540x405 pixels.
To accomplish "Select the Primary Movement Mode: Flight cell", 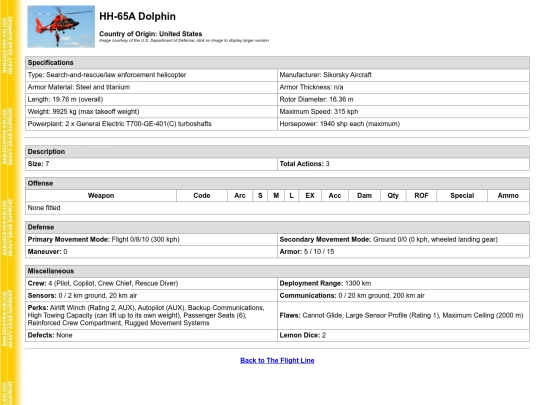I will coord(151,239).
